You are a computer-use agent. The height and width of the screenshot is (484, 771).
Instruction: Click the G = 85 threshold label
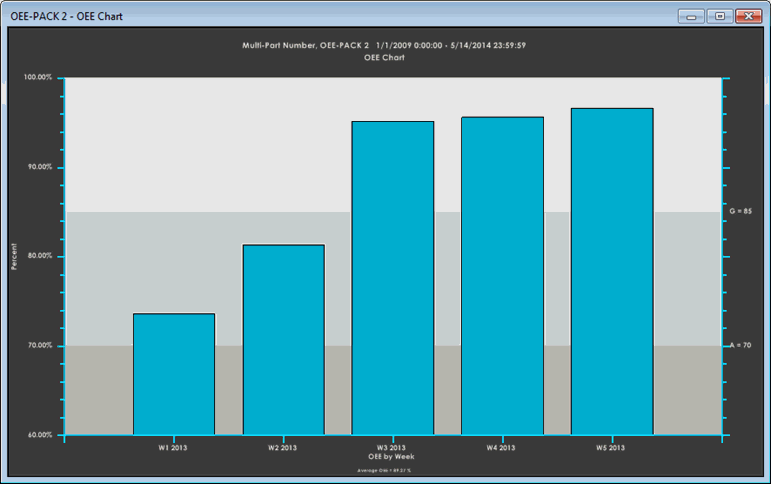740,212
